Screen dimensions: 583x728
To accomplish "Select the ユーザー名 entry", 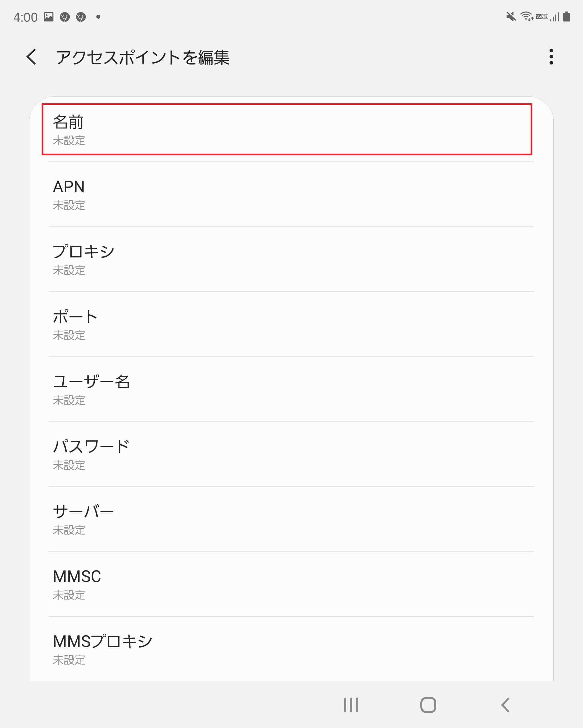I will 290,390.
